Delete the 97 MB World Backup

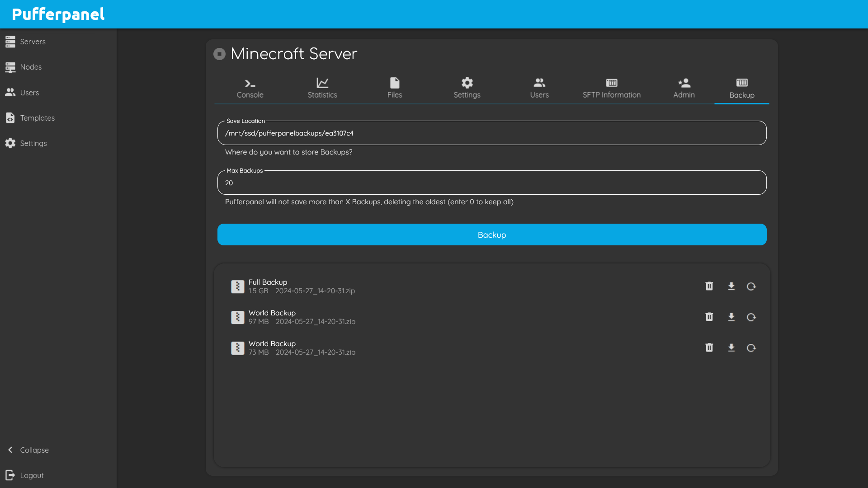click(709, 317)
